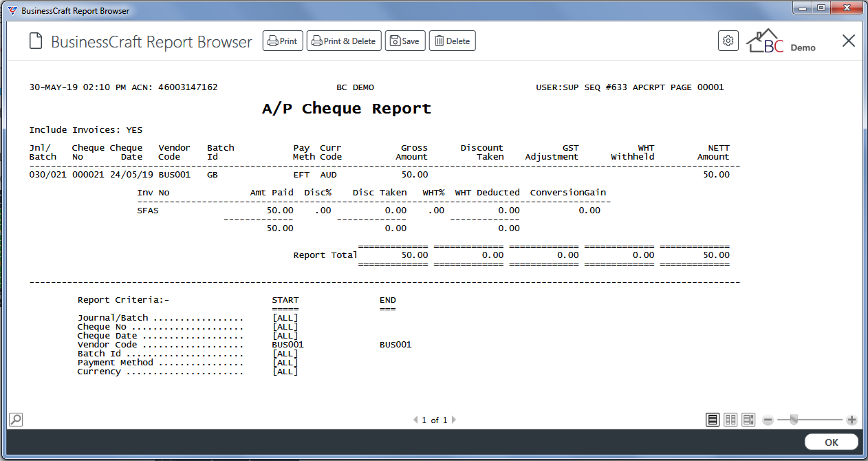
Task: Click the "Discount Taken" column header
Action: 482,152
